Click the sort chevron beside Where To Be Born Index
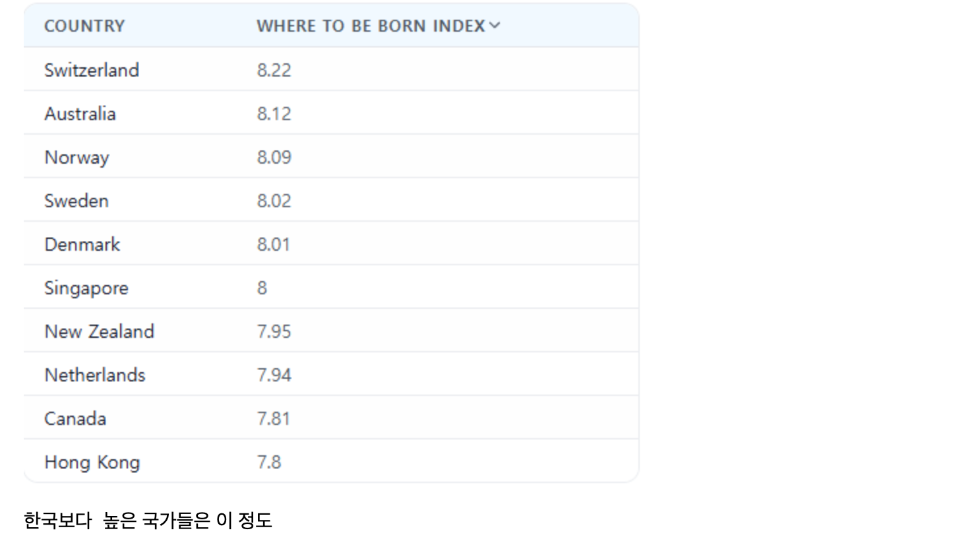This screenshot has width=980, height=549. (495, 26)
